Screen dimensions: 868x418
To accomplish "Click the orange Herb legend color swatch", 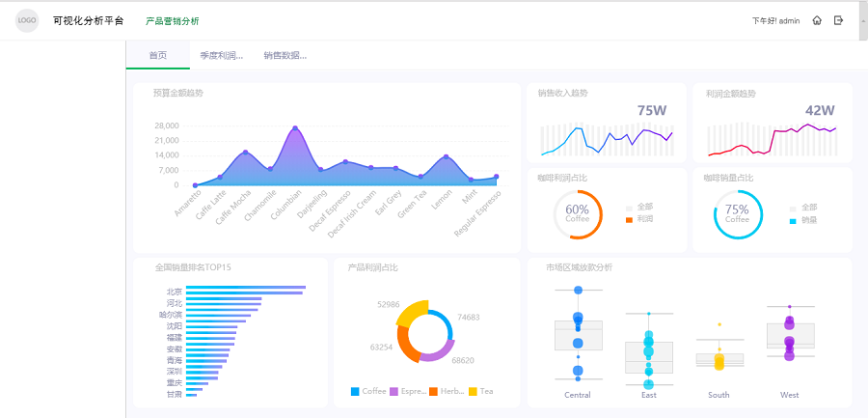I will click(x=433, y=391).
